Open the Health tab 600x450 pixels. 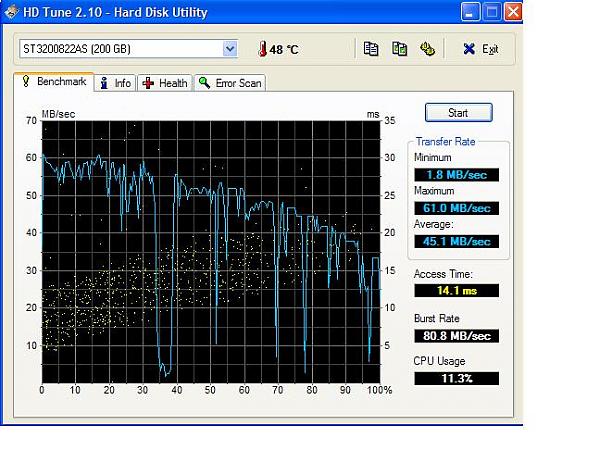click(165, 83)
